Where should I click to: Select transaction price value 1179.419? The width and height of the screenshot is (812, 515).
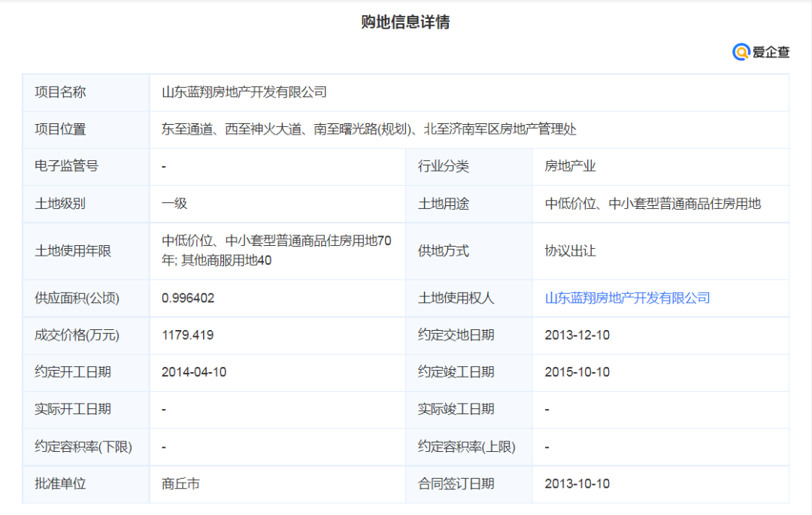pyautogui.click(x=187, y=335)
